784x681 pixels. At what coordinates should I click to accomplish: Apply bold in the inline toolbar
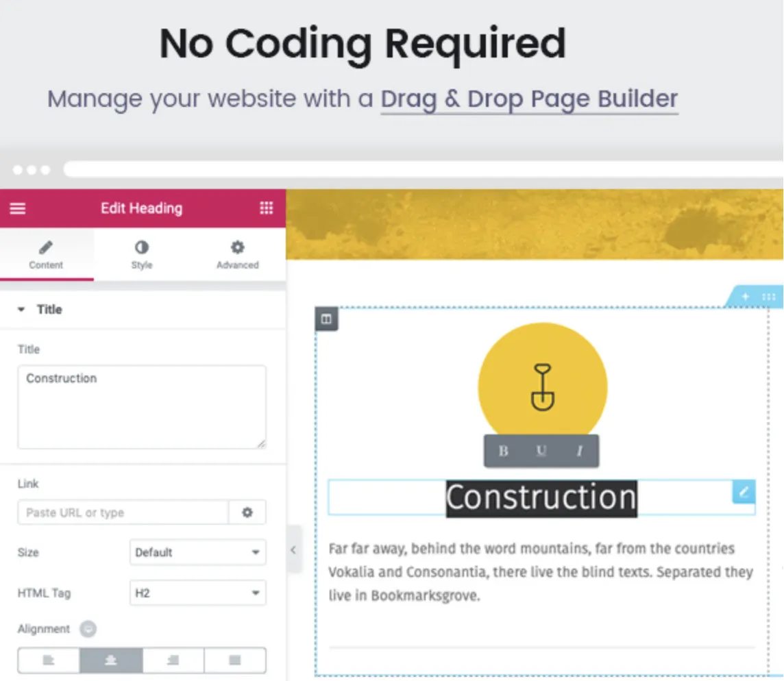point(504,451)
